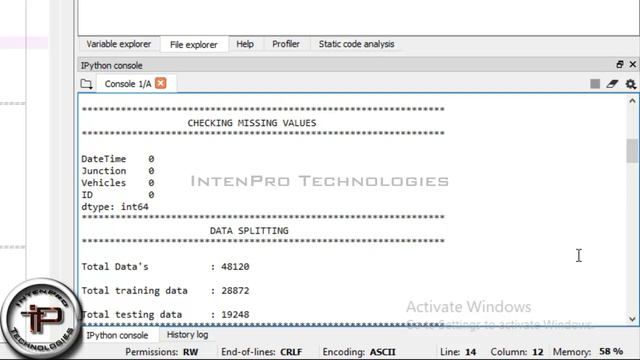Click the Memory: 58 % status entry
This screenshot has width=640, height=360.
[x=588, y=352]
